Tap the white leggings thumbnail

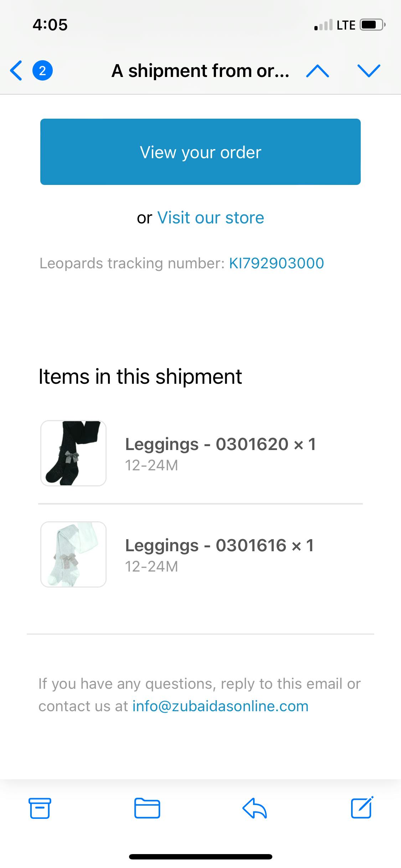point(73,554)
